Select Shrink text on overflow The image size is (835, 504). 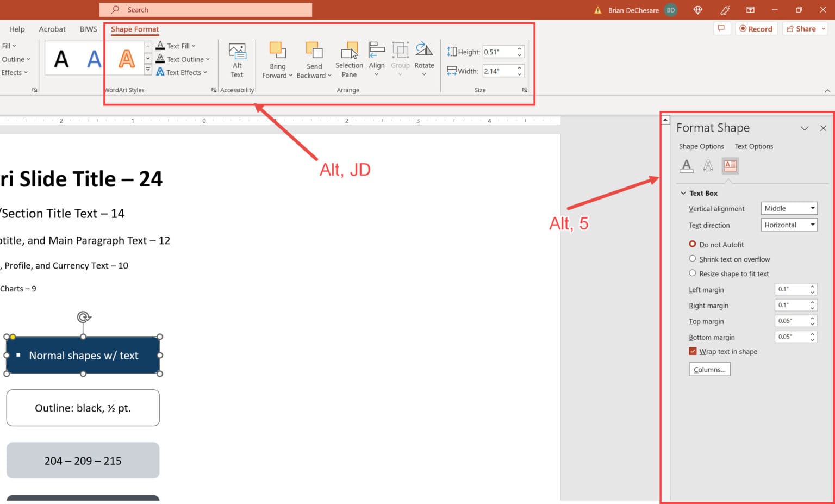tap(693, 259)
